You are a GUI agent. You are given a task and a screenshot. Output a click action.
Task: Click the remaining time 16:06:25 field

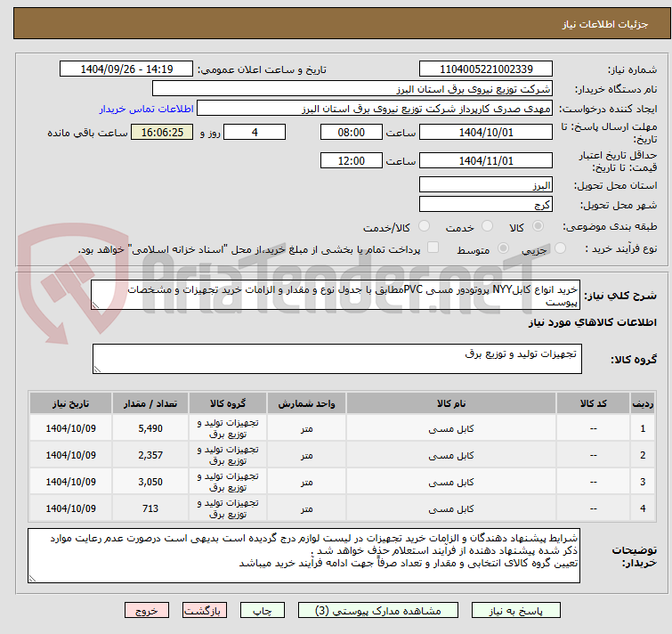(x=162, y=132)
